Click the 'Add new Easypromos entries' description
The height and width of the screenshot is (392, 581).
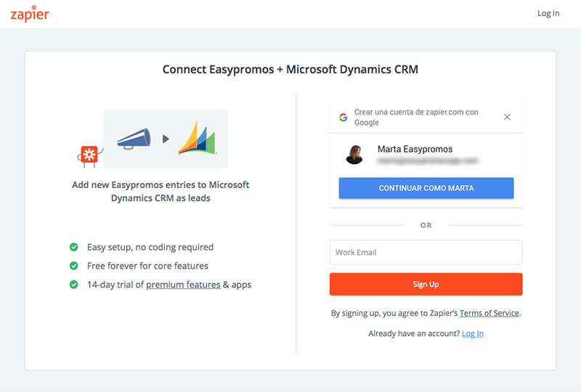click(x=161, y=191)
